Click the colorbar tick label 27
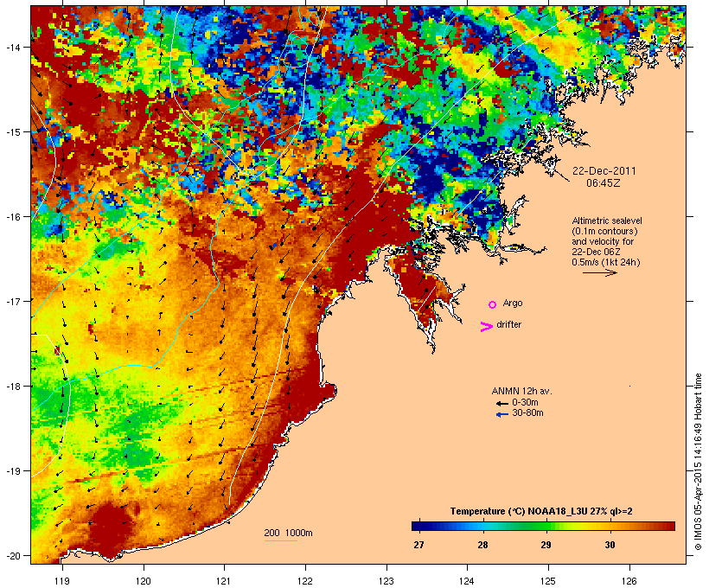Viewport: 709px width, 588px height. coord(418,545)
